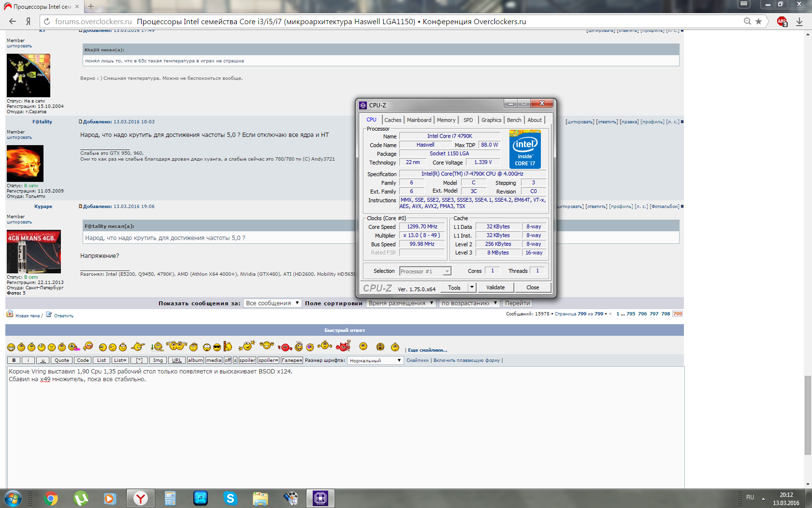The height and width of the screenshot is (508, 812).
Task: Click the new topic icon
Action: [x=10, y=314]
